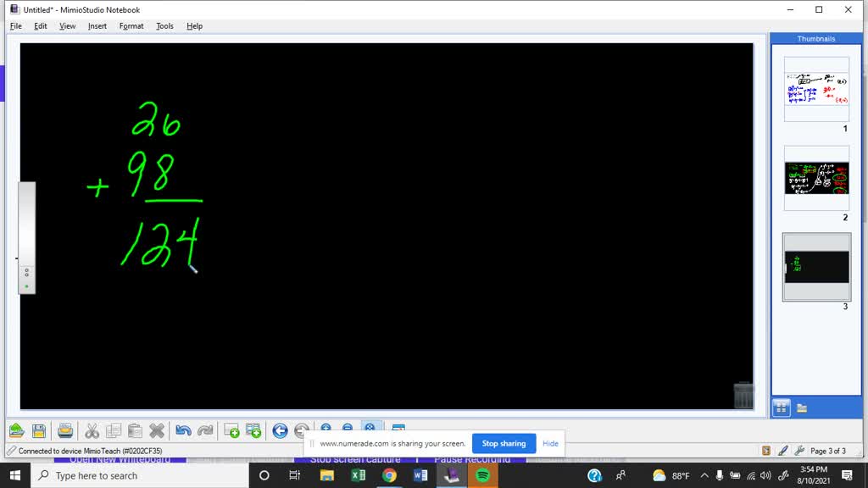Image resolution: width=868 pixels, height=488 pixels.
Task: Click the Stop sharing button
Action: pyautogui.click(x=504, y=443)
